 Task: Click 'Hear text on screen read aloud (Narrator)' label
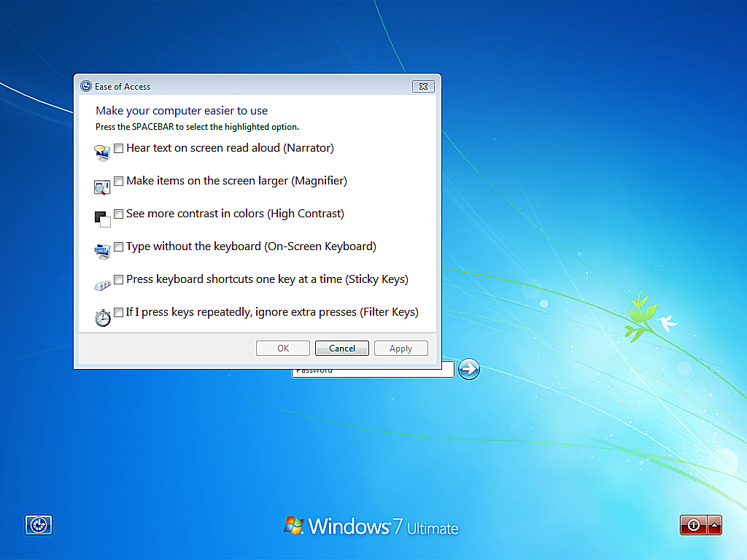pyautogui.click(x=230, y=148)
